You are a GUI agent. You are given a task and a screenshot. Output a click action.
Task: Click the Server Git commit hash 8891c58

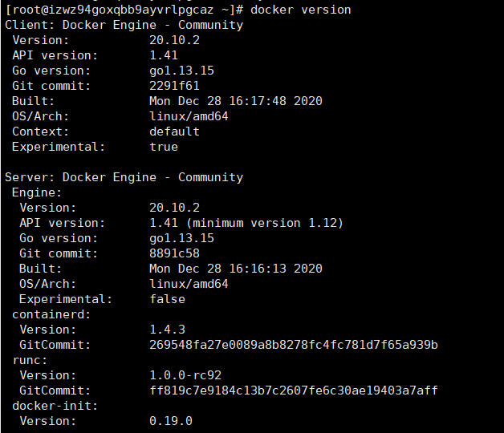pyautogui.click(x=174, y=253)
